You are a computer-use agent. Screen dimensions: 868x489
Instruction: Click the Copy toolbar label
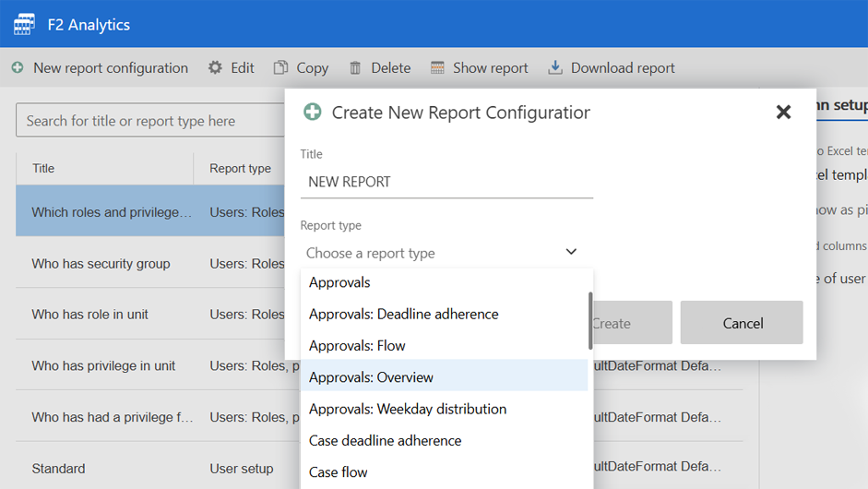(312, 68)
